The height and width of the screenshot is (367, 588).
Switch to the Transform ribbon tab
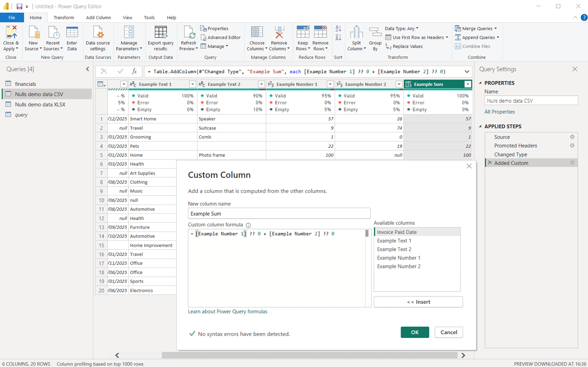(x=64, y=17)
